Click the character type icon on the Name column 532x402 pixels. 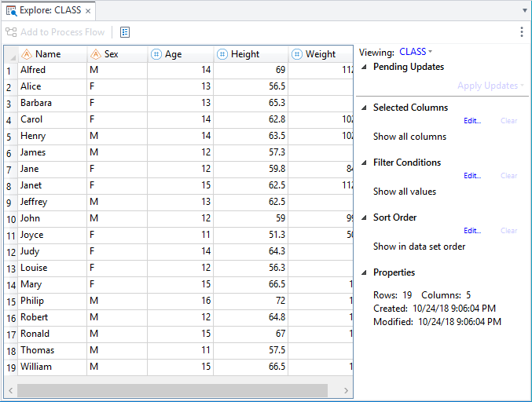pyautogui.click(x=26, y=54)
